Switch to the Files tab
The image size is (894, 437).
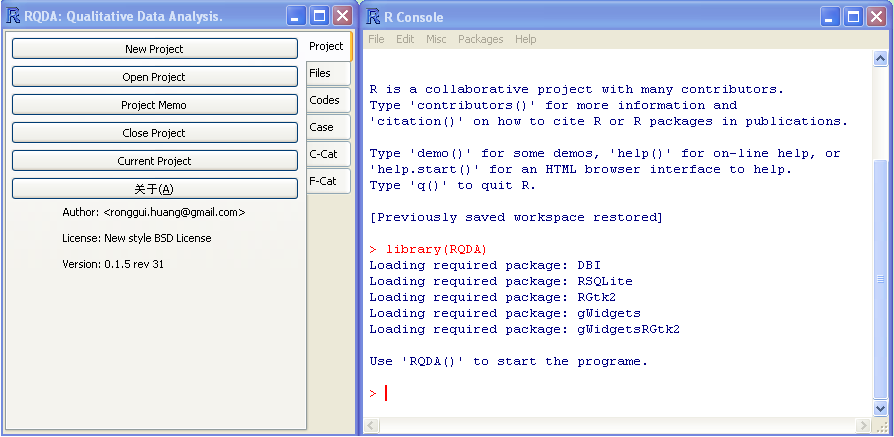pos(320,74)
